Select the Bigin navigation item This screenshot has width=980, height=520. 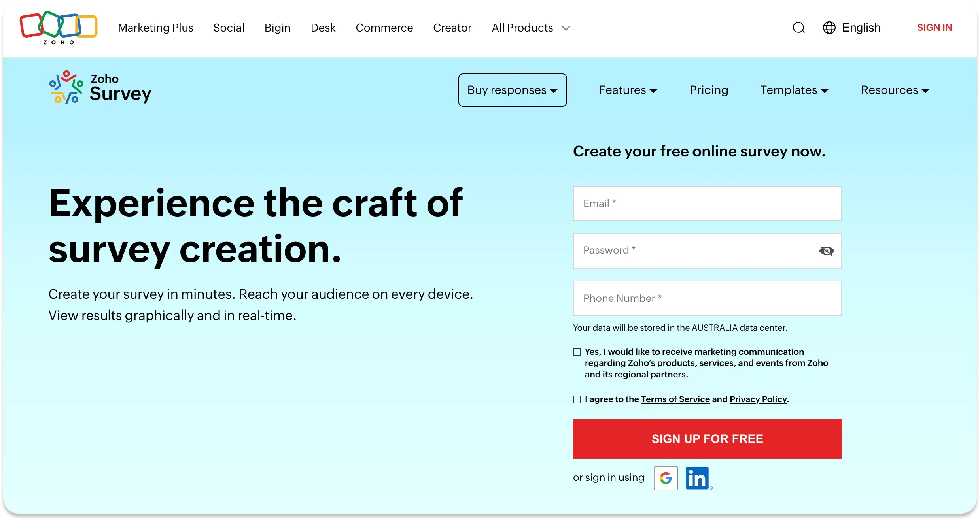click(x=277, y=28)
